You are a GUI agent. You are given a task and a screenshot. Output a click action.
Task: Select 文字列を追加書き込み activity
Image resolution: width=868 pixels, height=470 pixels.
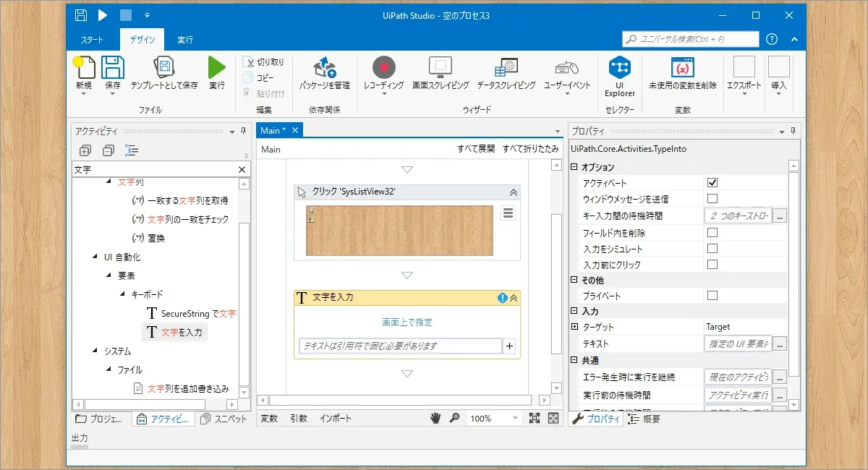pos(182,388)
